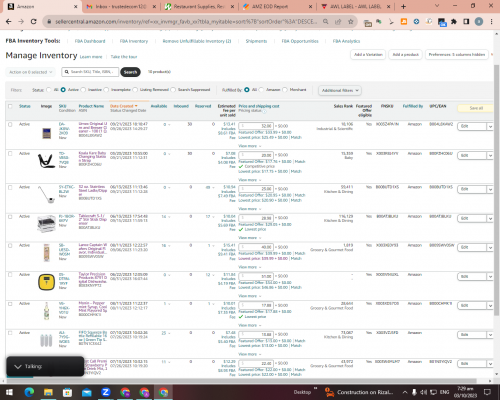The height and width of the screenshot is (400, 500).
Task: Open the browser side panel icon
Action: 466,22
